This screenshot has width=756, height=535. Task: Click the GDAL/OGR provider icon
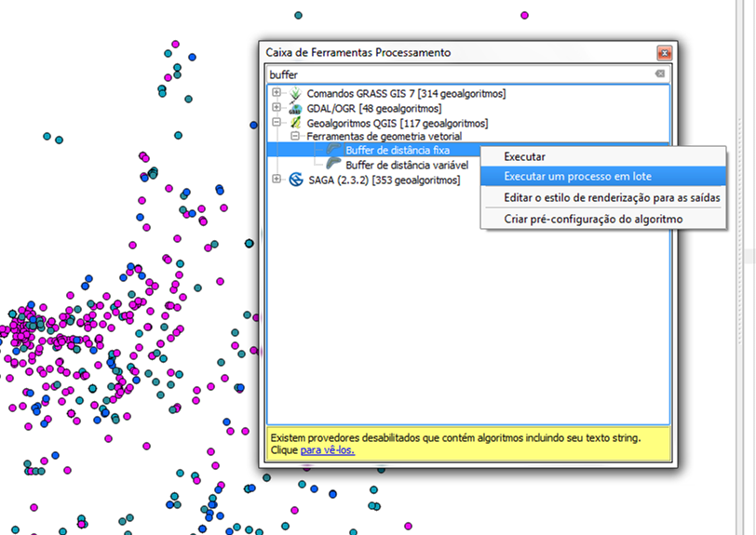tap(295, 108)
